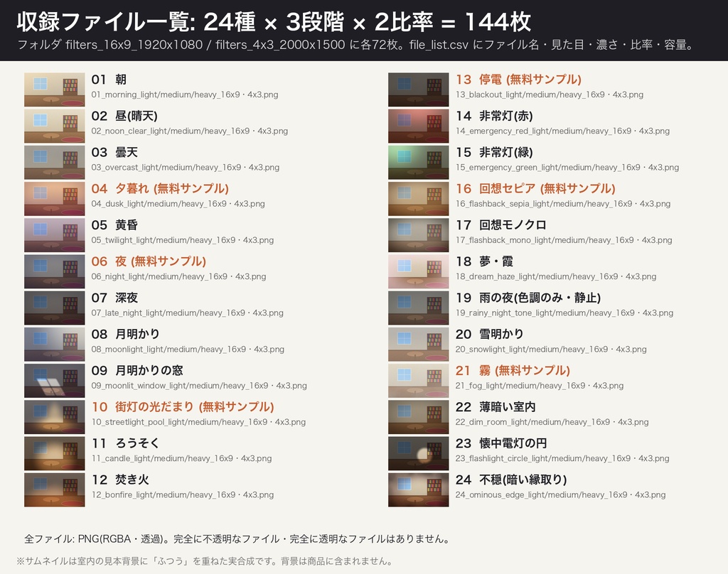
Task: Select the 02 昼(晴天) thumbnail image
Action: click(54, 126)
